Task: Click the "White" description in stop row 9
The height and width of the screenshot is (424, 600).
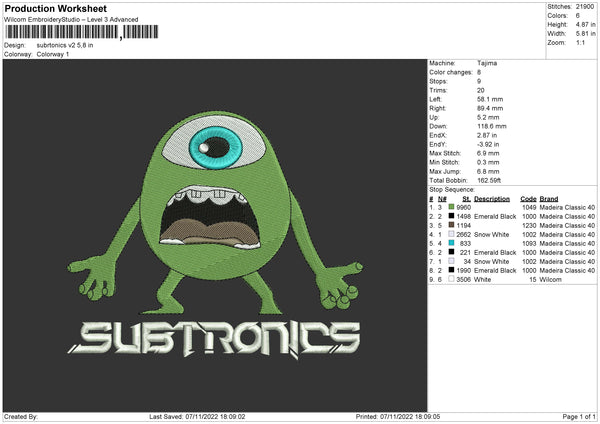Action: coord(483,280)
